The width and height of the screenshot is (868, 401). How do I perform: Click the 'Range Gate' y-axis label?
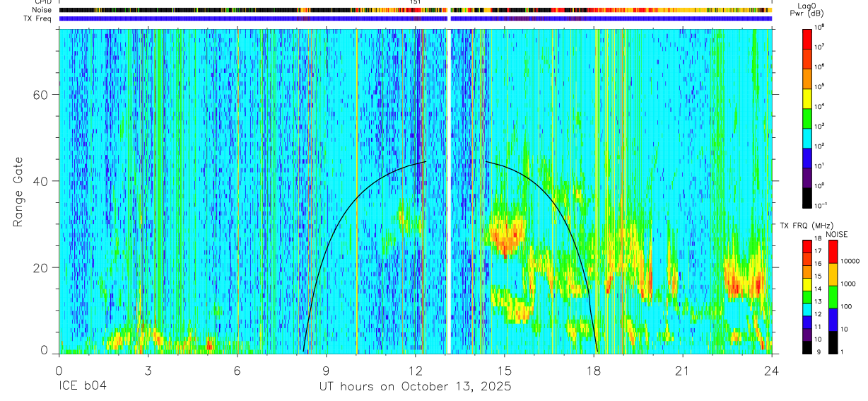[18, 191]
